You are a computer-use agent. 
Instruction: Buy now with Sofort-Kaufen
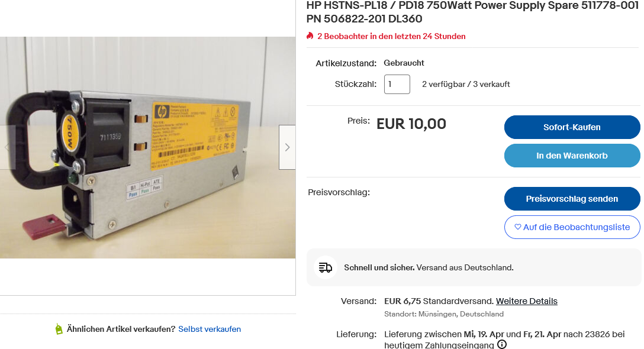tap(572, 127)
